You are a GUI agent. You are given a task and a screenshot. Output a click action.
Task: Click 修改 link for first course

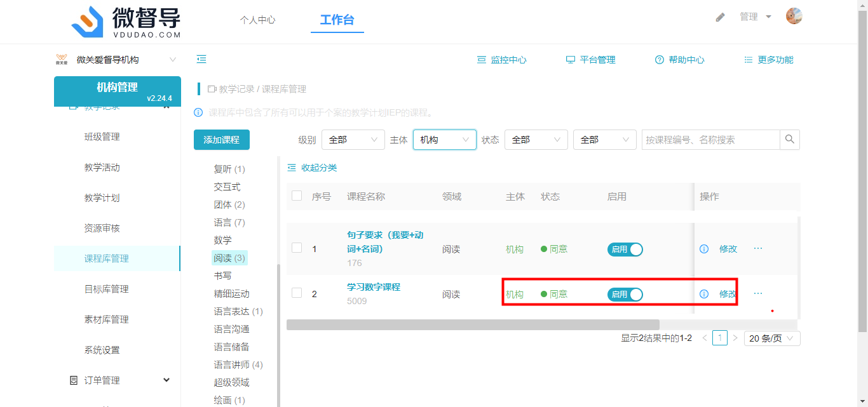(x=728, y=249)
